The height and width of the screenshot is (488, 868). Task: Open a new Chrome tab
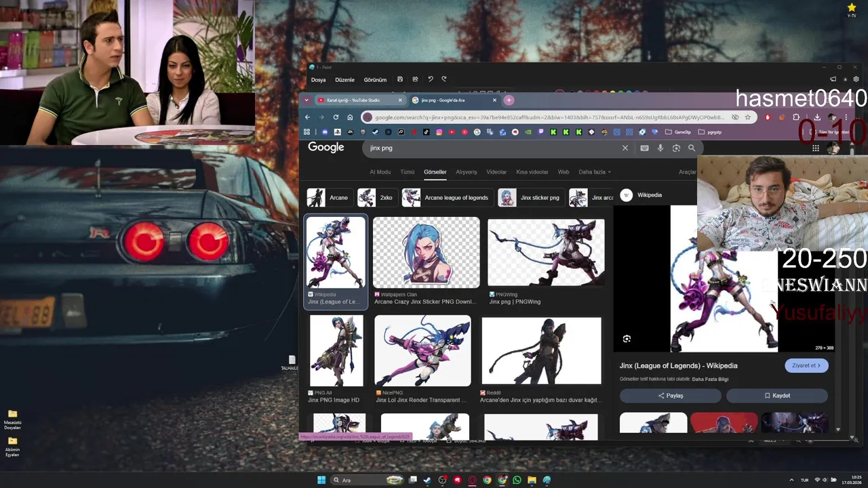tap(509, 100)
